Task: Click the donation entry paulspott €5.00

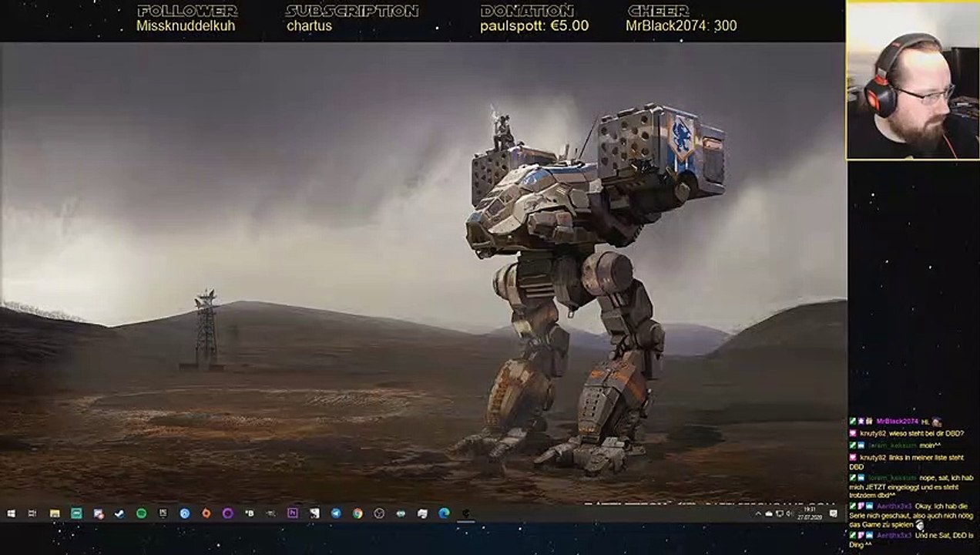Action: pos(534,25)
